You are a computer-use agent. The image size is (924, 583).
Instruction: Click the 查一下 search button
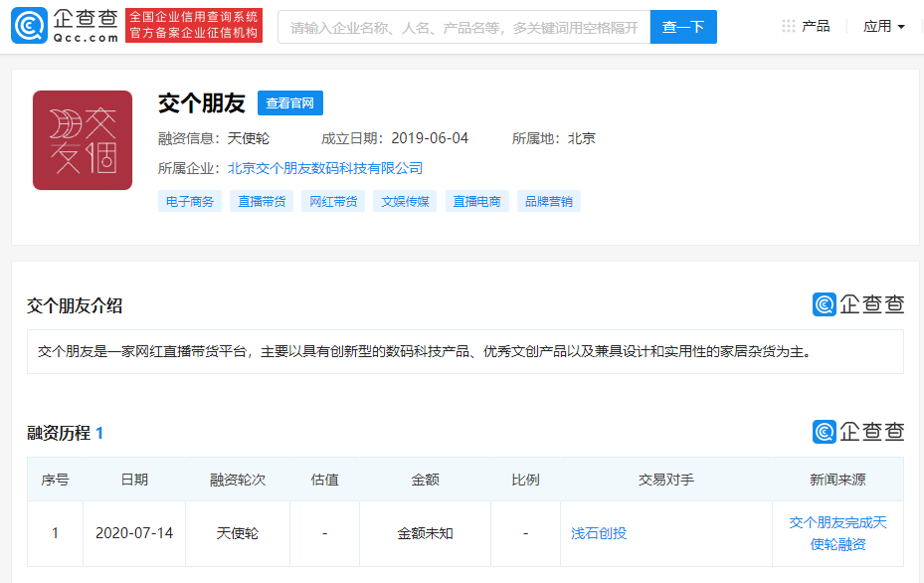point(683,27)
